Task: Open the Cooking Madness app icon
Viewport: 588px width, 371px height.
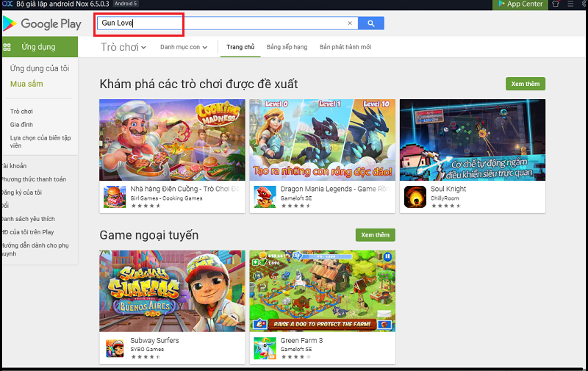Action: point(115,197)
